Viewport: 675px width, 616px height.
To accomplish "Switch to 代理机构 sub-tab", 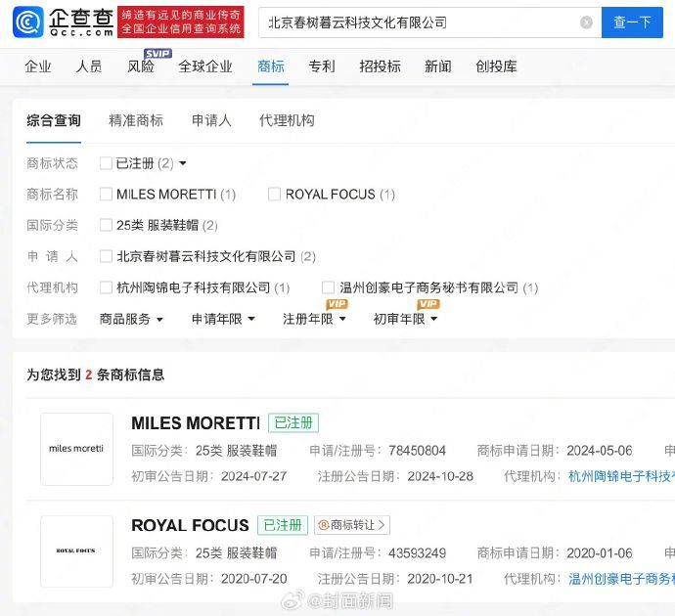I will point(287,120).
